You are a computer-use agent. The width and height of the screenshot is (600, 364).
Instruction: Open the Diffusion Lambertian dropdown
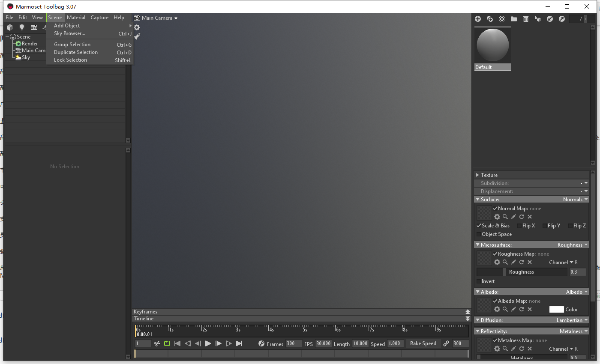572,320
